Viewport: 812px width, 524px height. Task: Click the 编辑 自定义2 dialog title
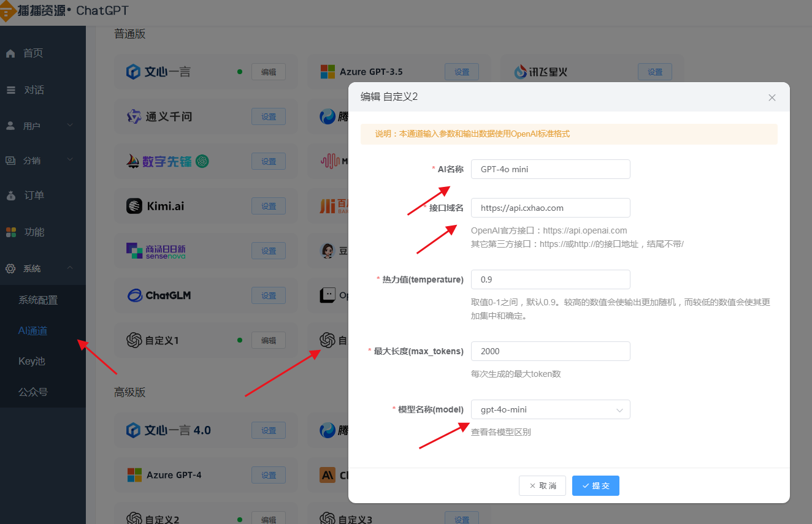pos(389,97)
